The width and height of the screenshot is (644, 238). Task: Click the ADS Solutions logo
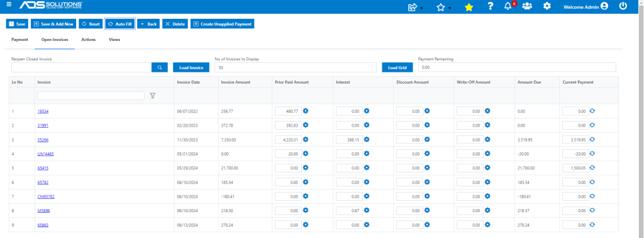[50, 5]
